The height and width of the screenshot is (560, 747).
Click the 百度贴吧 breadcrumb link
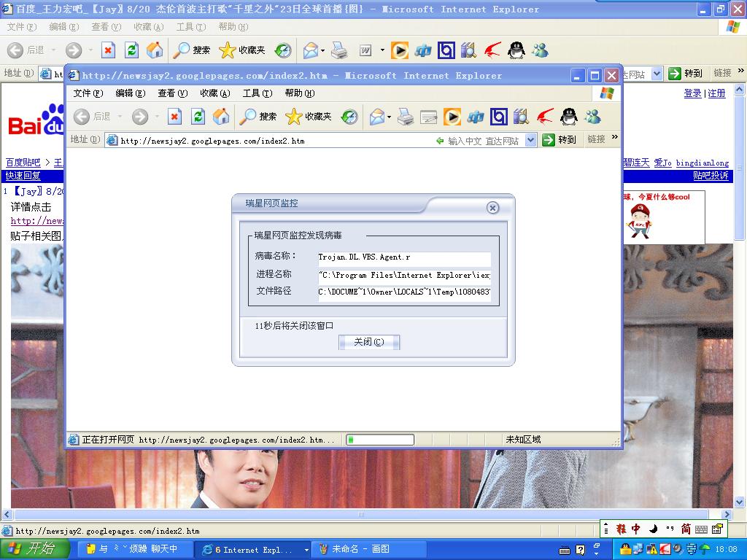(x=23, y=163)
